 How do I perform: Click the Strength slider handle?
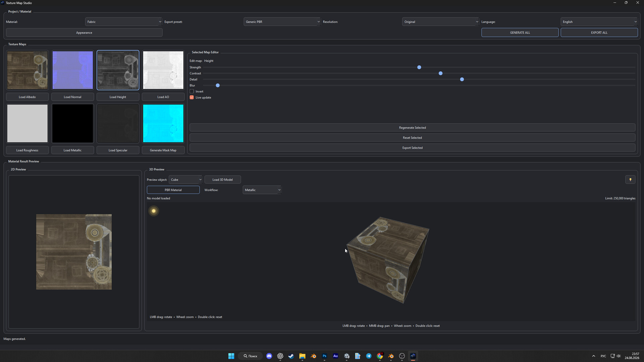tap(419, 67)
